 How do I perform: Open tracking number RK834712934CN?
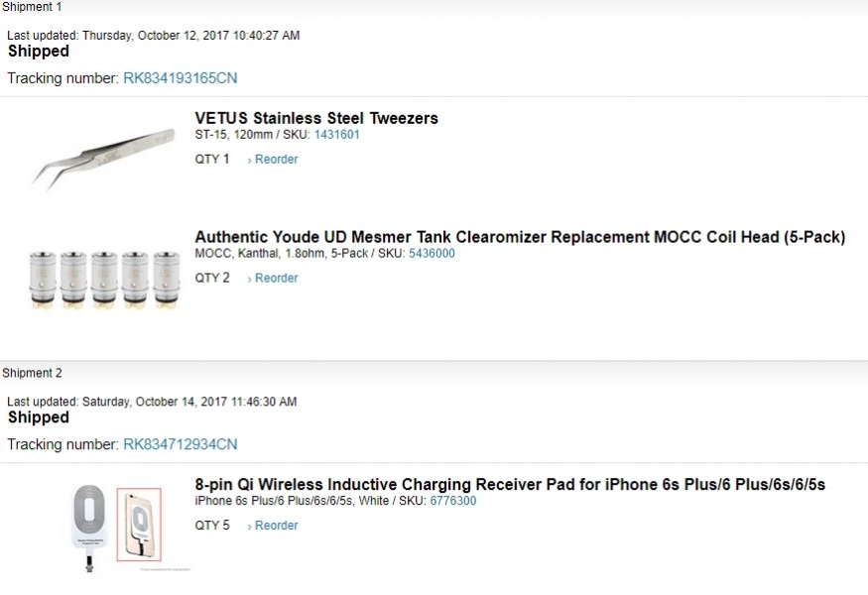tap(180, 444)
